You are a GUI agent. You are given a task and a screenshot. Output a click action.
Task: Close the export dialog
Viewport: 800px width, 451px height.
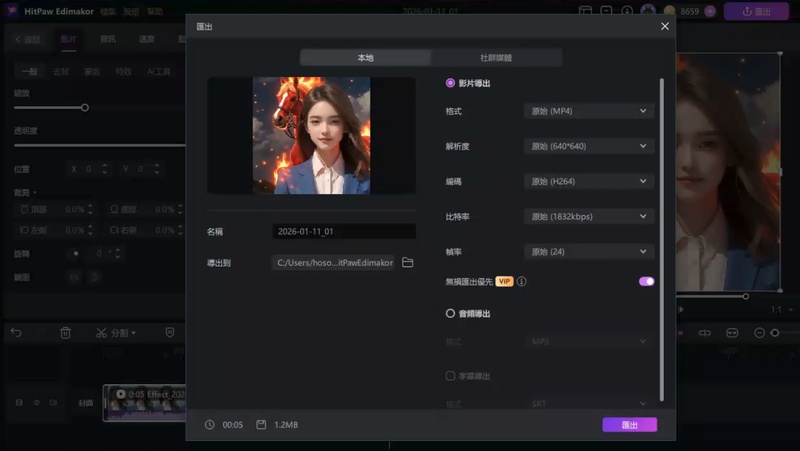(x=665, y=26)
